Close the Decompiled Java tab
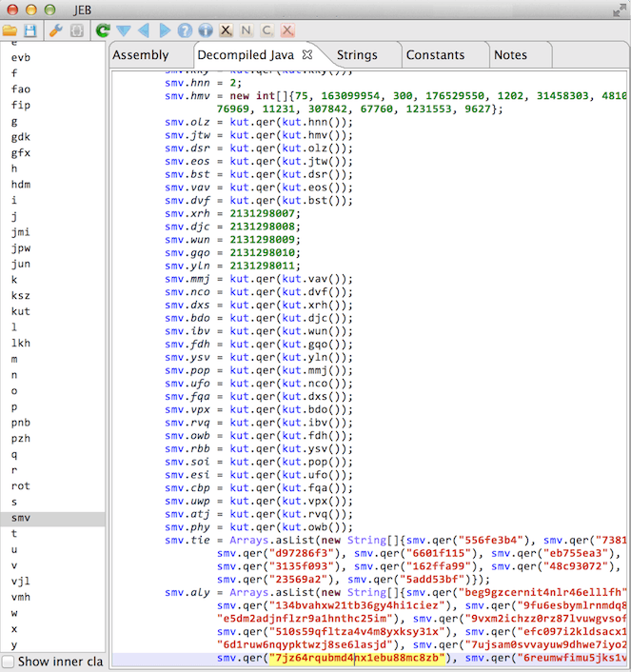This screenshot has width=631, height=672. (x=307, y=54)
